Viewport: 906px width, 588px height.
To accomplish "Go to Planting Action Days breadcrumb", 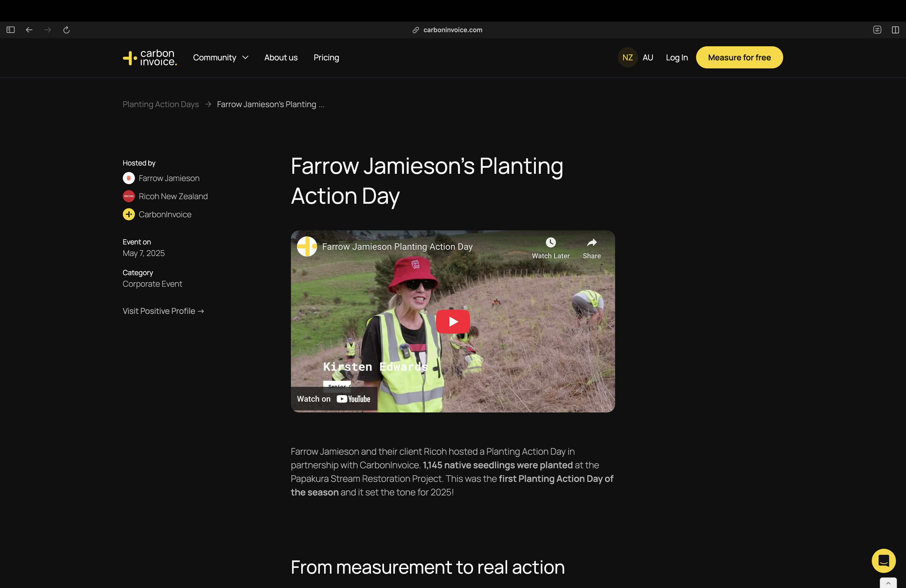I will 161,104.
